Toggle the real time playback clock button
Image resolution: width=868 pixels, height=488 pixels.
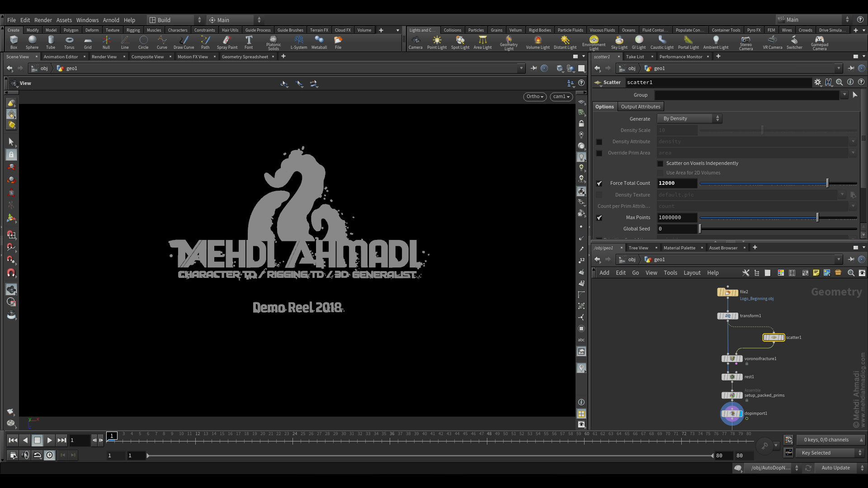point(49,455)
